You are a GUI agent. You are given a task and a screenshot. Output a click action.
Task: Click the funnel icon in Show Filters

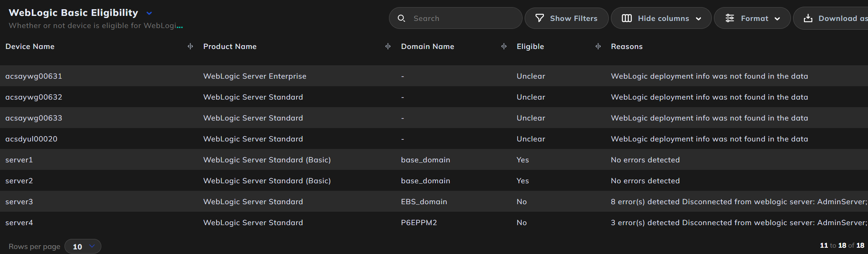pyautogui.click(x=540, y=18)
